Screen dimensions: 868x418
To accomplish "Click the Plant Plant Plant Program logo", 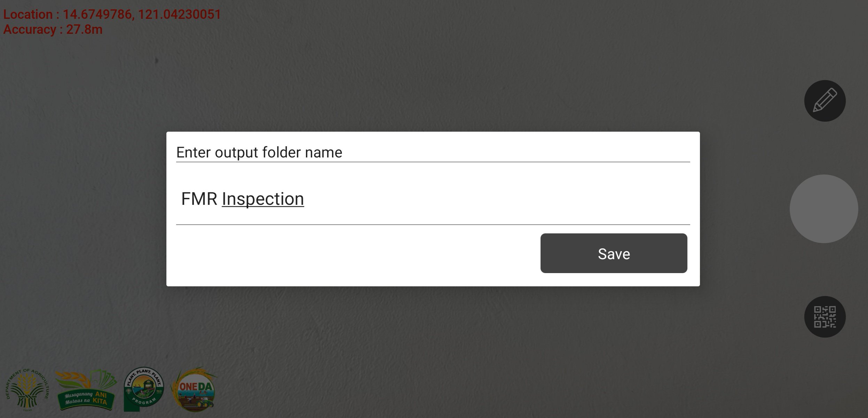I will click(143, 389).
